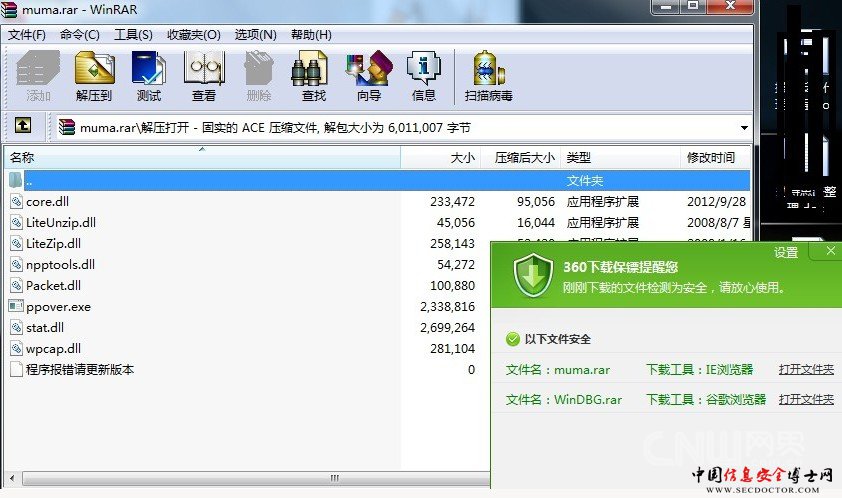
Task: Select the wpcap.dll file name
Action: tap(54, 349)
